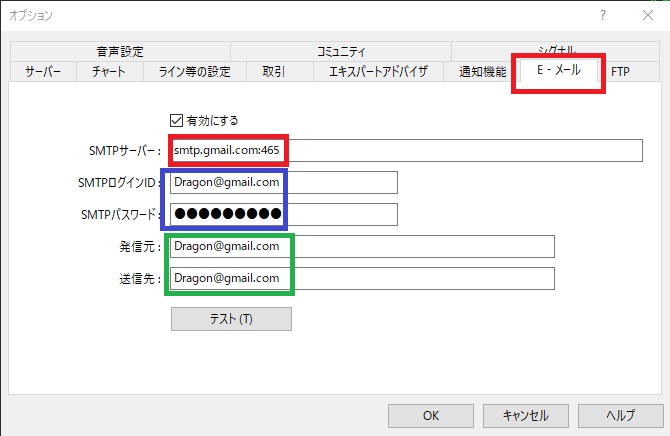
Task: Click the question mark help icon
Action: 602,15
